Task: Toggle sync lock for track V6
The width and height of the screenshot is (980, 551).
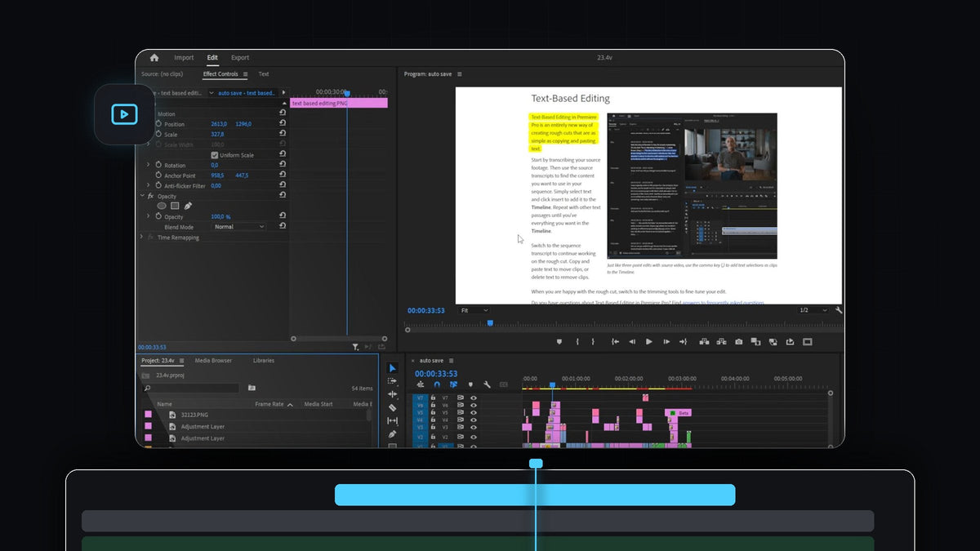Action: [x=460, y=405]
